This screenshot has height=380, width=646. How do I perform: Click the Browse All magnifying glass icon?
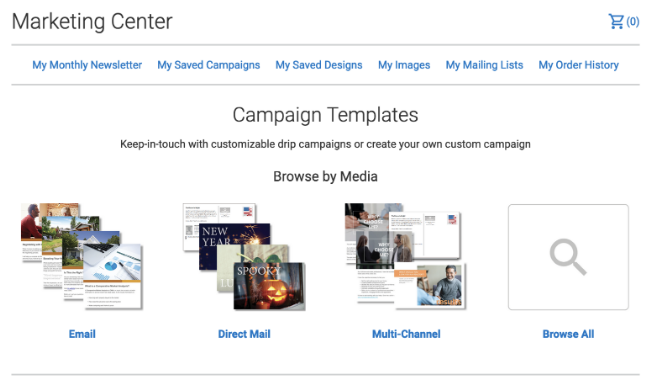click(x=568, y=257)
